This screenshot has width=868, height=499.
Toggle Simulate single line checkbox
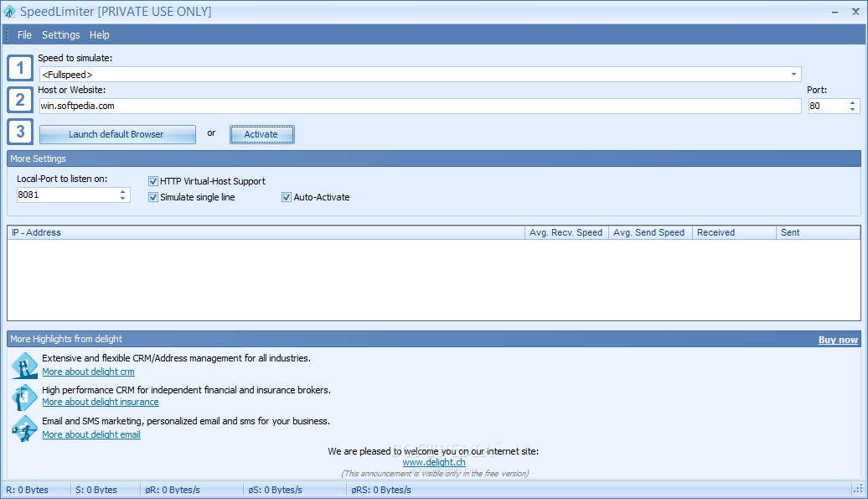click(x=153, y=197)
